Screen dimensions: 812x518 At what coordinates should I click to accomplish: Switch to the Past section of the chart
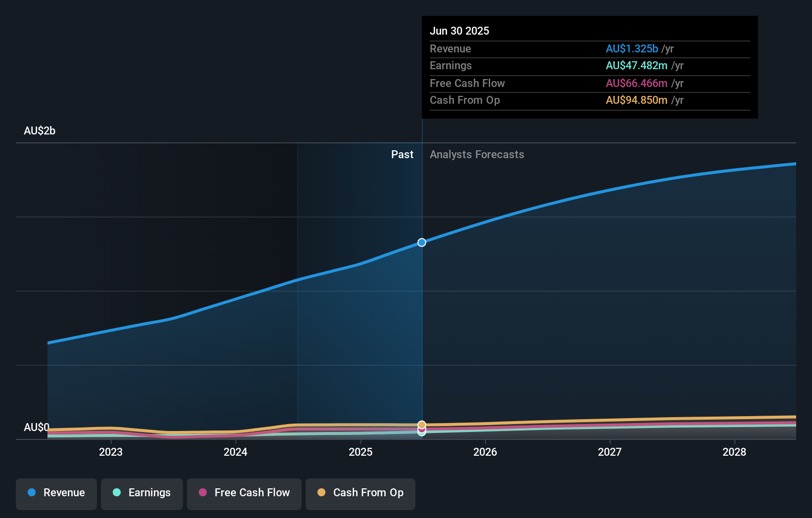(402, 154)
